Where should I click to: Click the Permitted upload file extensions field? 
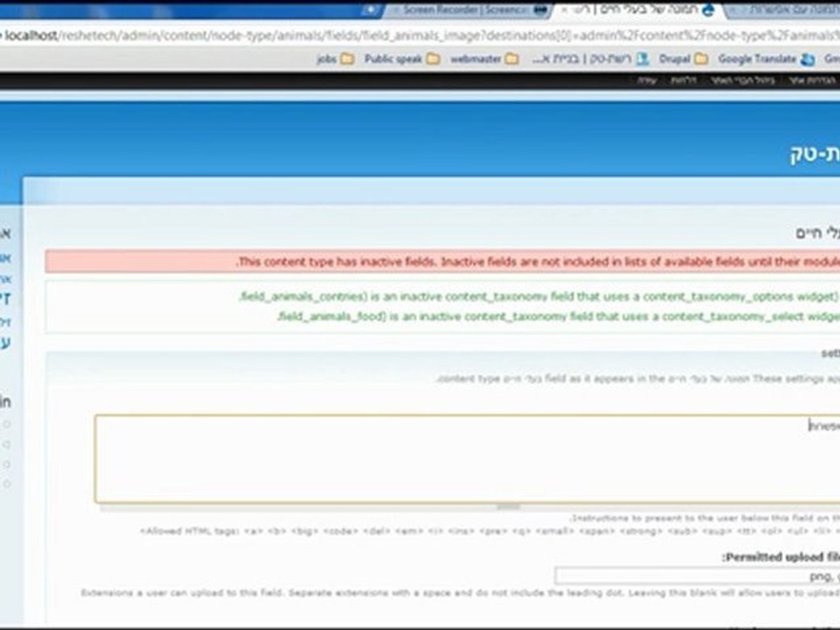697,577
